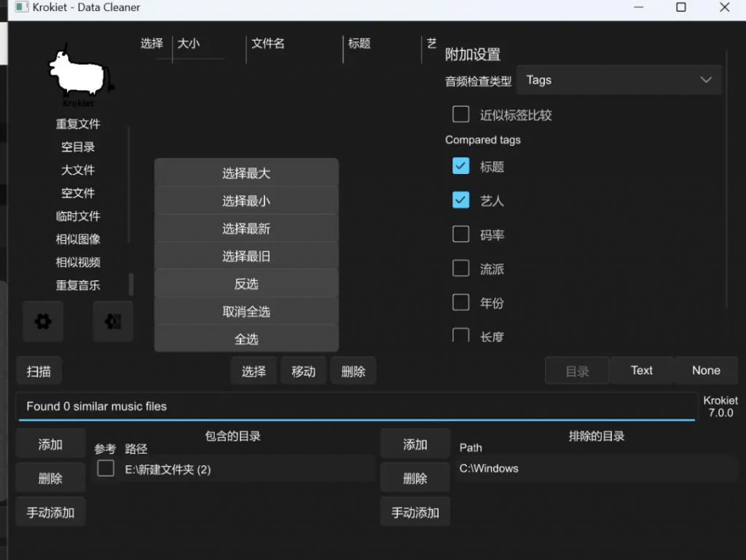Select the 重复文件 tool in sidebar
The width and height of the screenshot is (746, 560).
tap(78, 124)
